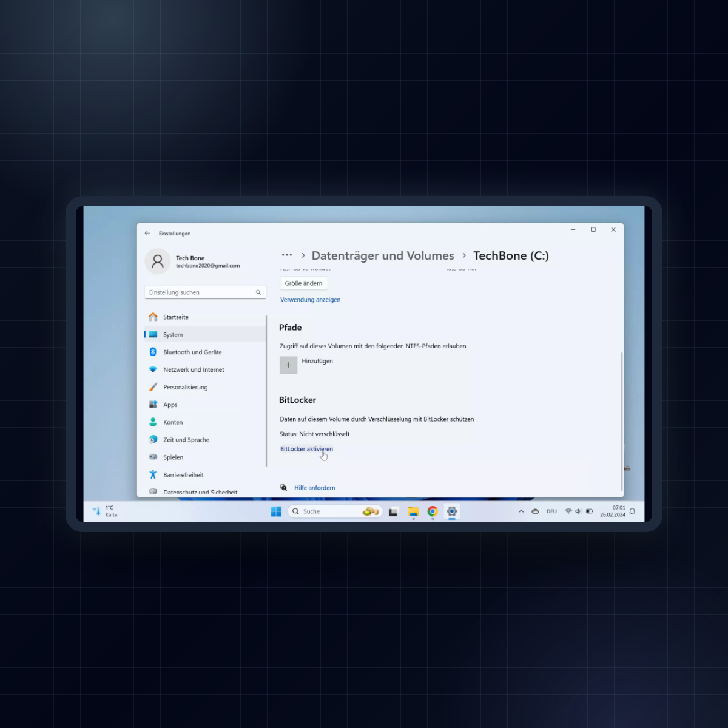Open the Verwendung anzeigen link

[x=311, y=300]
